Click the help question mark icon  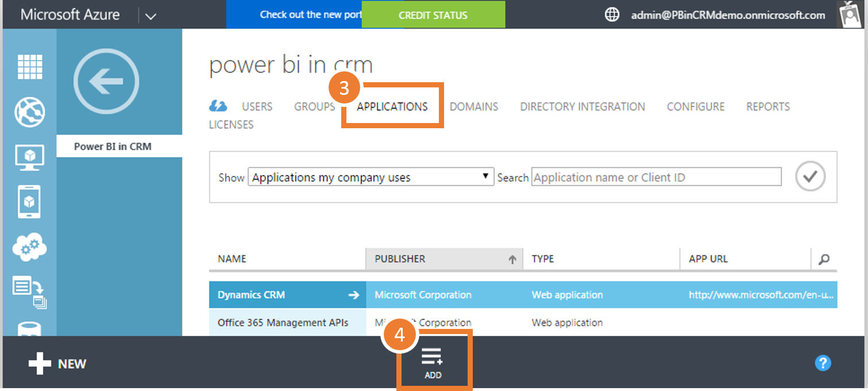(823, 363)
